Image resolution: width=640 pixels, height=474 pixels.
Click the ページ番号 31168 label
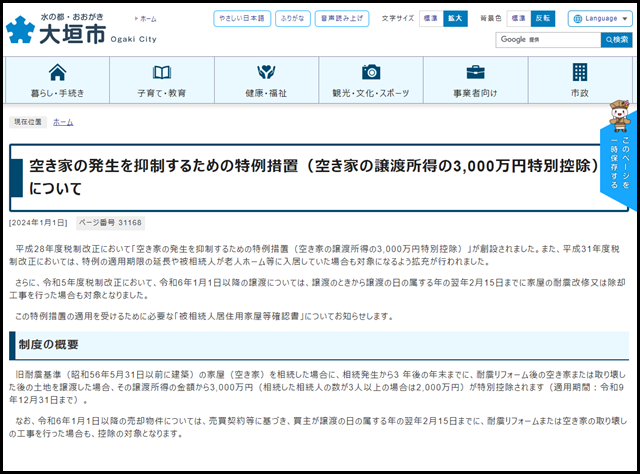[110, 223]
